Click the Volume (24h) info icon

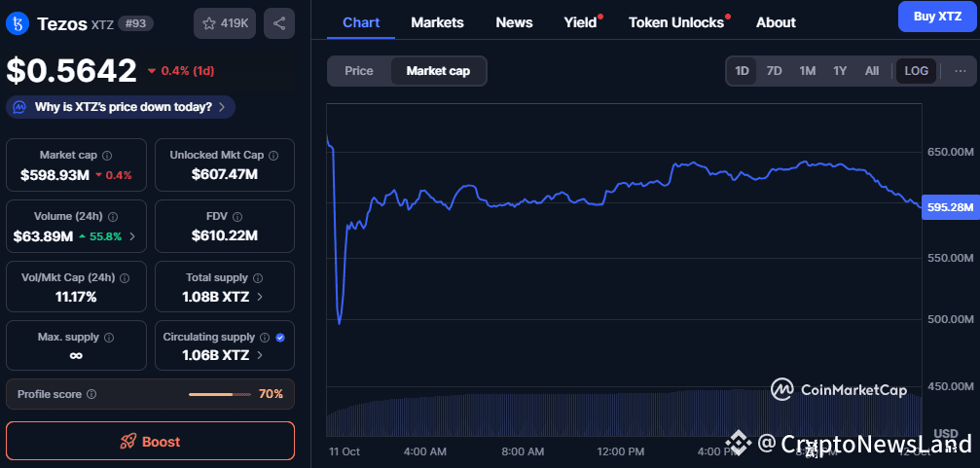[x=113, y=217]
